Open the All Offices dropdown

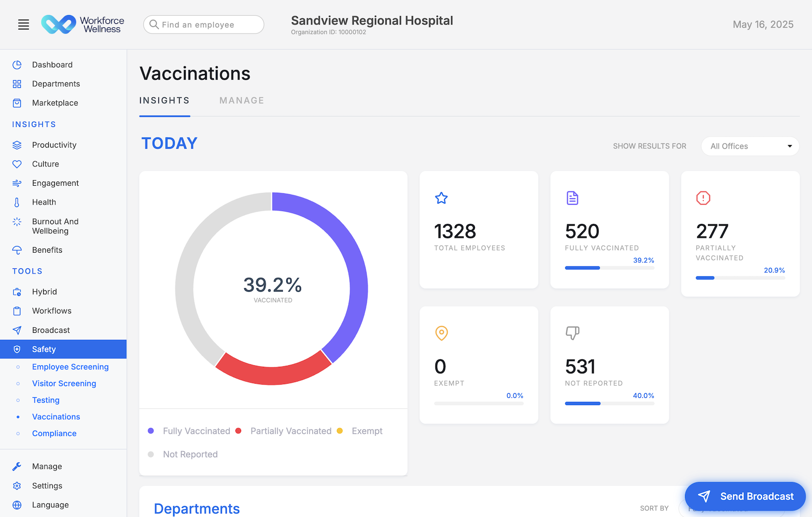pyautogui.click(x=750, y=146)
